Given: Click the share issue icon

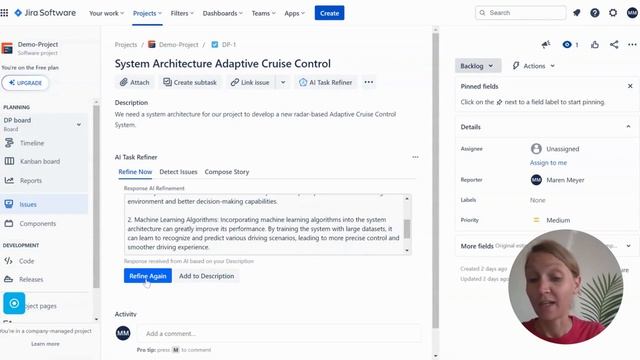Looking at the screenshot, I should tap(614, 44).
